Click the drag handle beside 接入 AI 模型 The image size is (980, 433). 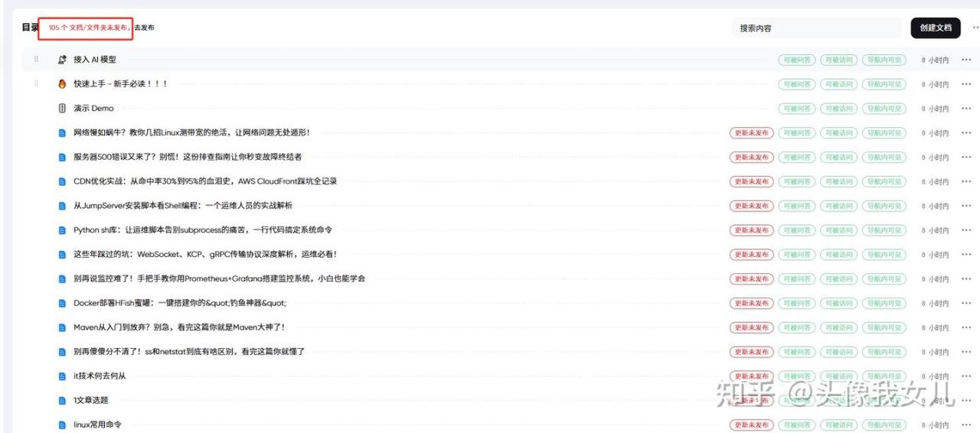coord(36,60)
